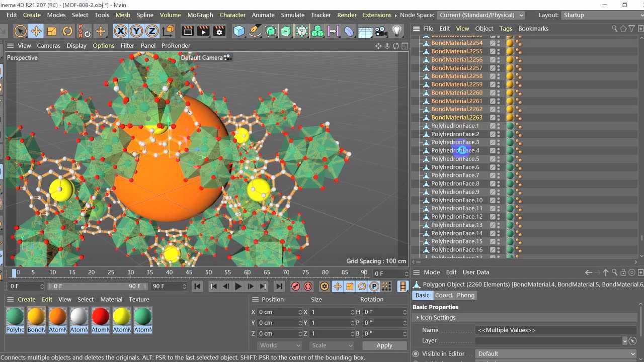The image size is (644, 362).
Task: Toggle Y axis lock
Action: [x=136, y=31]
